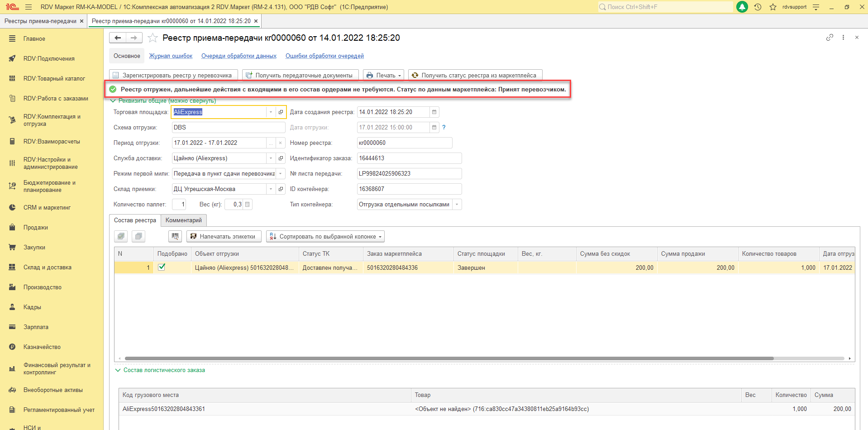Collapse the Состав логистического заказа section
868x430 pixels.
point(118,370)
